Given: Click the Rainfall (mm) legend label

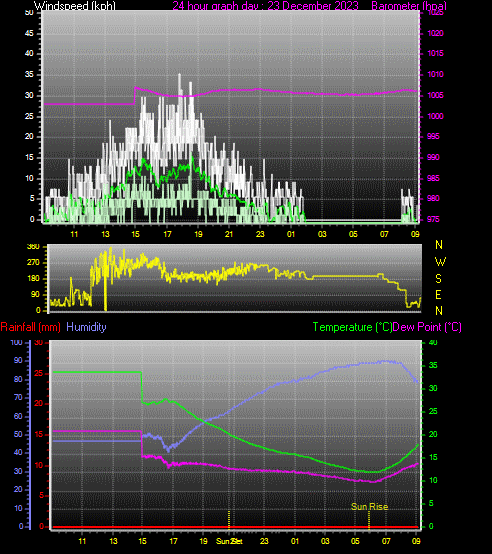Looking at the screenshot, I should tap(30, 327).
